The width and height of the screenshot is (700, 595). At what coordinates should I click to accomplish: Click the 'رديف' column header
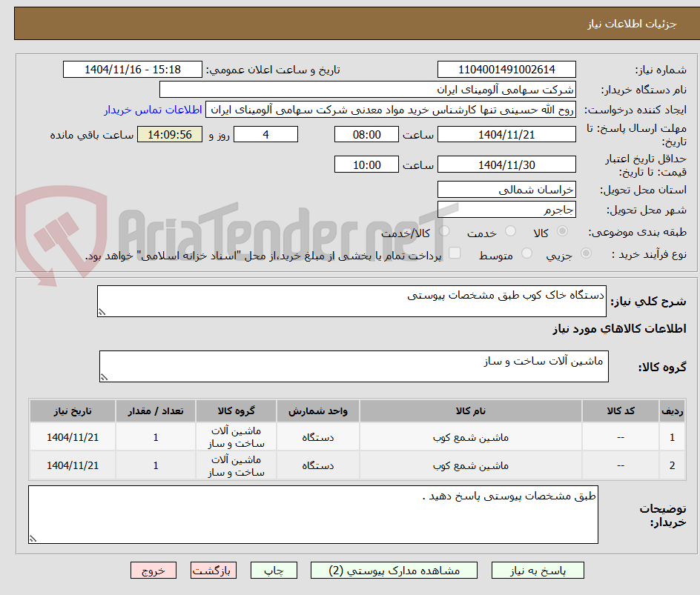click(673, 410)
